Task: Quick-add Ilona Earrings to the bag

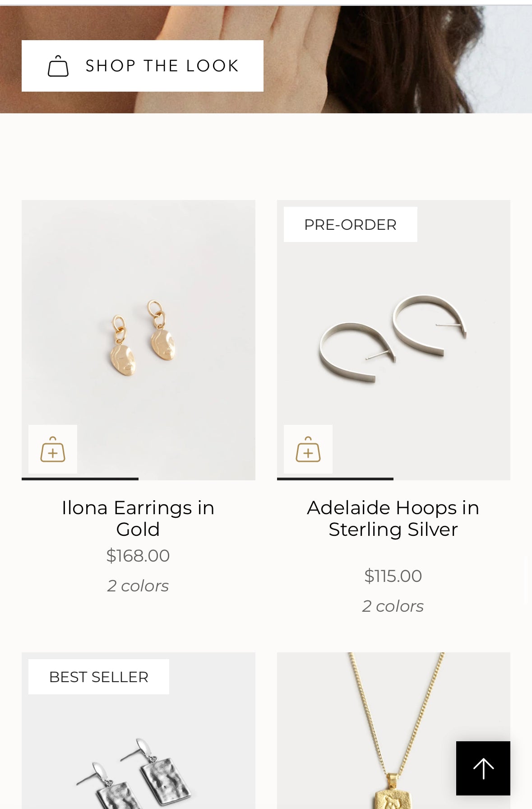Action: pos(53,449)
